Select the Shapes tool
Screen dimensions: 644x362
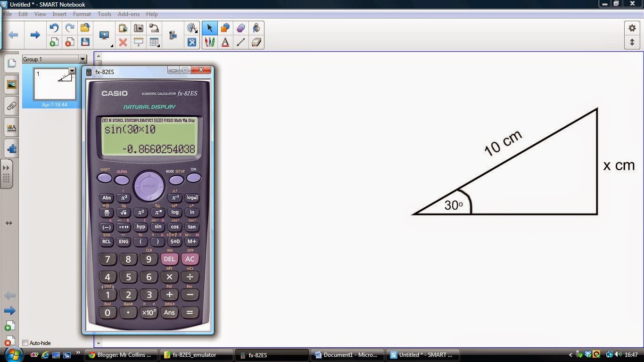(225, 28)
